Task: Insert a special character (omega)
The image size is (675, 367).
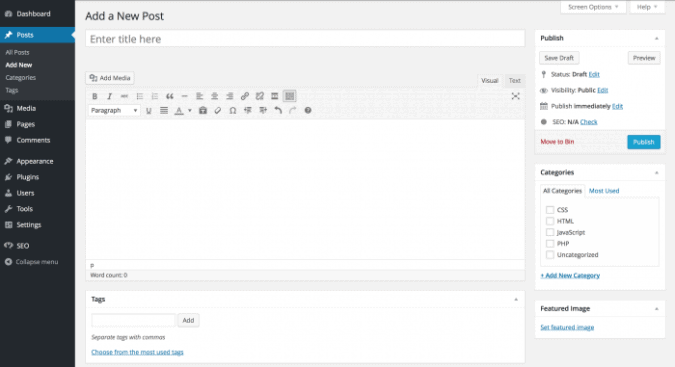Action: (x=233, y=111)
